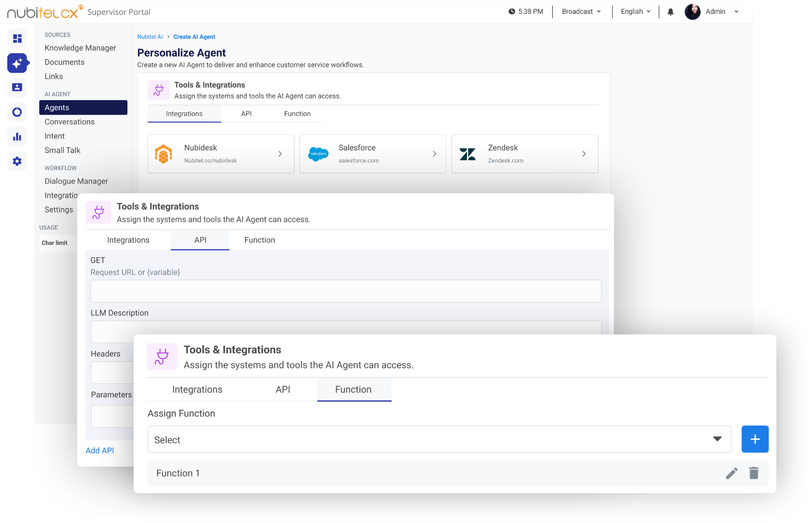Screen dimensions: 812x523
Task: Select Function tab in middle panel
Action: (260, 240)
